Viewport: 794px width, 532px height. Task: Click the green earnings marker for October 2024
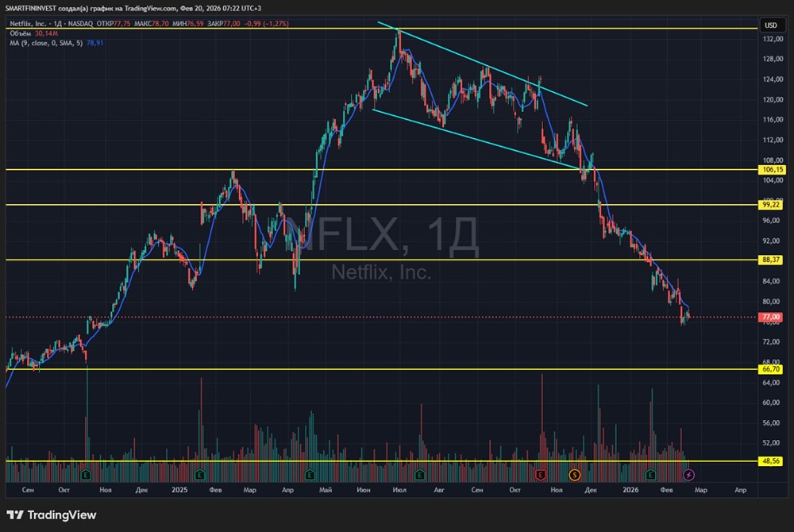coord(86,475)
